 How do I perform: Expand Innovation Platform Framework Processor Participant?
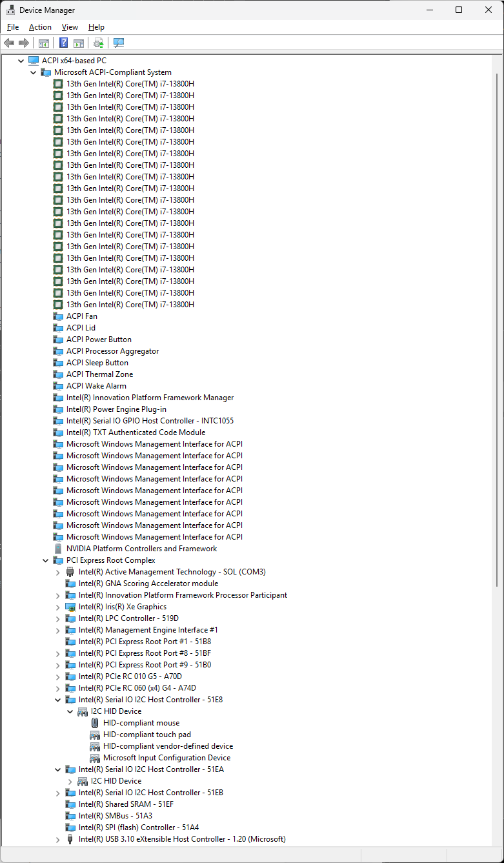click(57, 595)
